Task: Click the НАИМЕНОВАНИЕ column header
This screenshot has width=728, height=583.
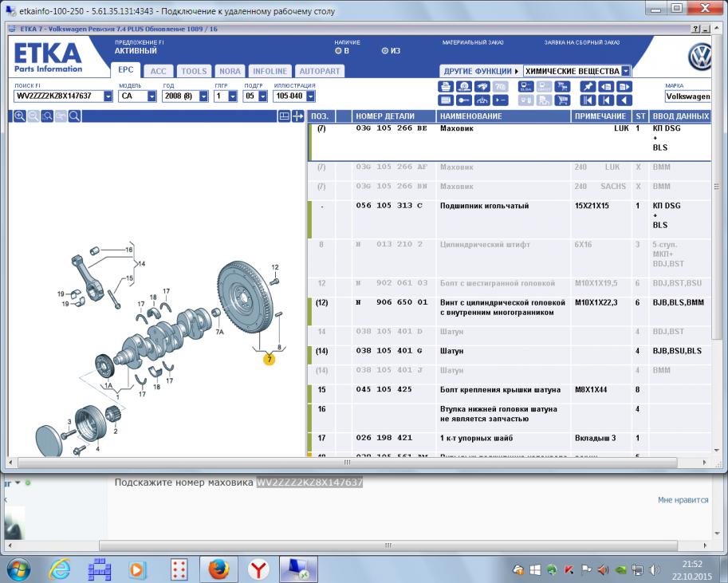Action: pos(503,116)
